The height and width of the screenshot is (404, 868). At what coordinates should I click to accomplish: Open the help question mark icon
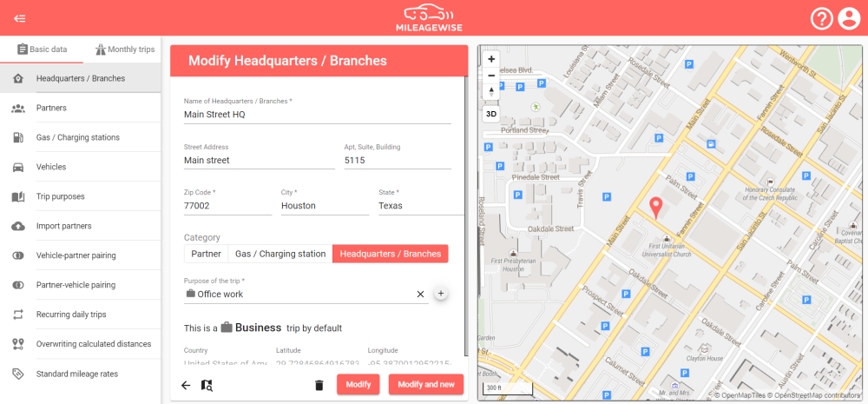coord(821,19)
